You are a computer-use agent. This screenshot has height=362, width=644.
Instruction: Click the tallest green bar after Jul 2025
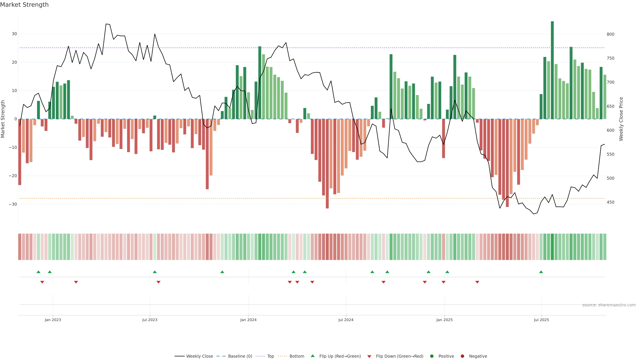[552, 70]
